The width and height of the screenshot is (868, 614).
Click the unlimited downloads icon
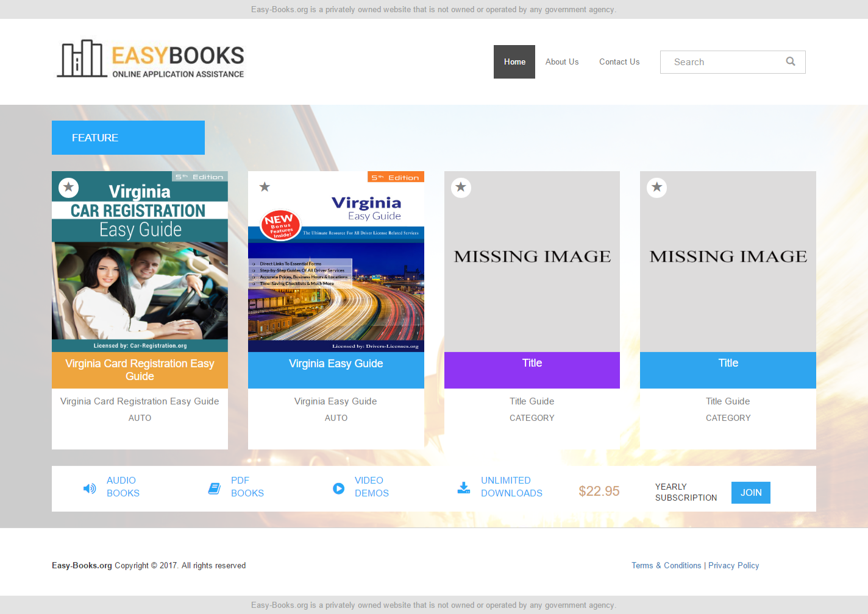click(x=464, y=488)
